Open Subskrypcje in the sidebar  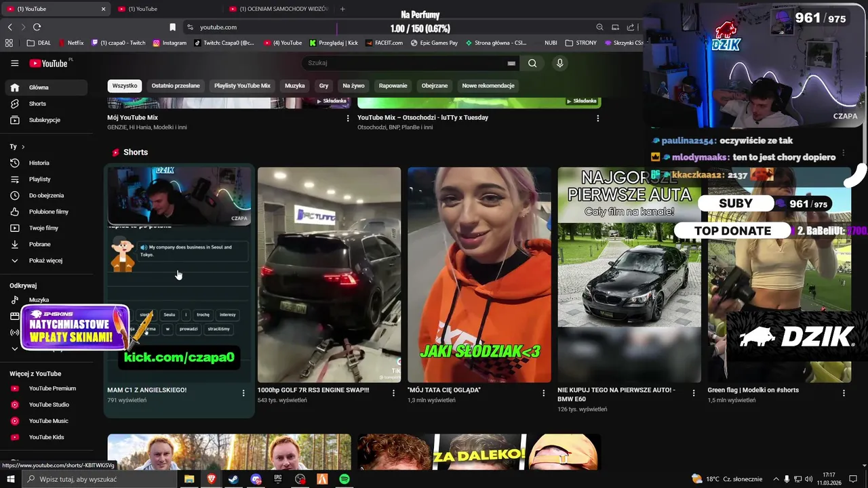pyautogui.click(x=46, y=120)
